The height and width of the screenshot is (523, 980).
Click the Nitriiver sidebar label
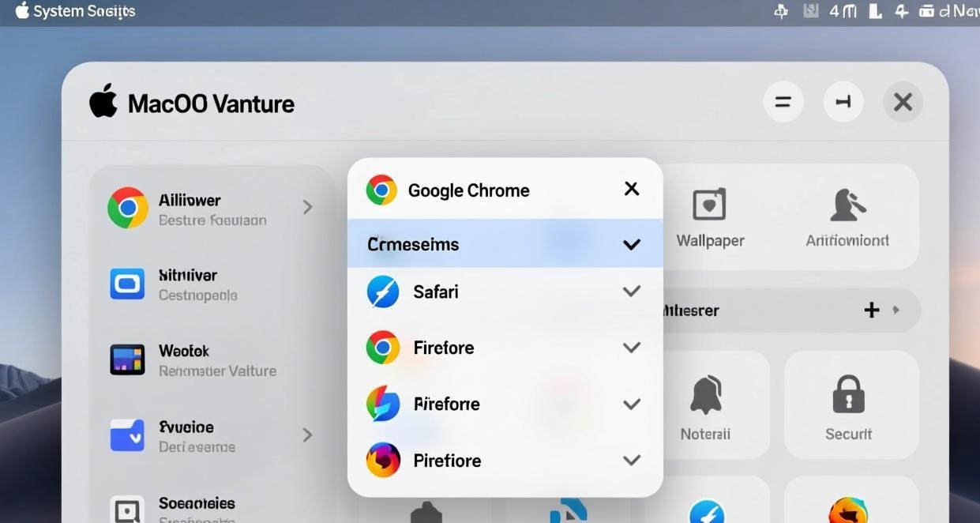pos(188,275)
